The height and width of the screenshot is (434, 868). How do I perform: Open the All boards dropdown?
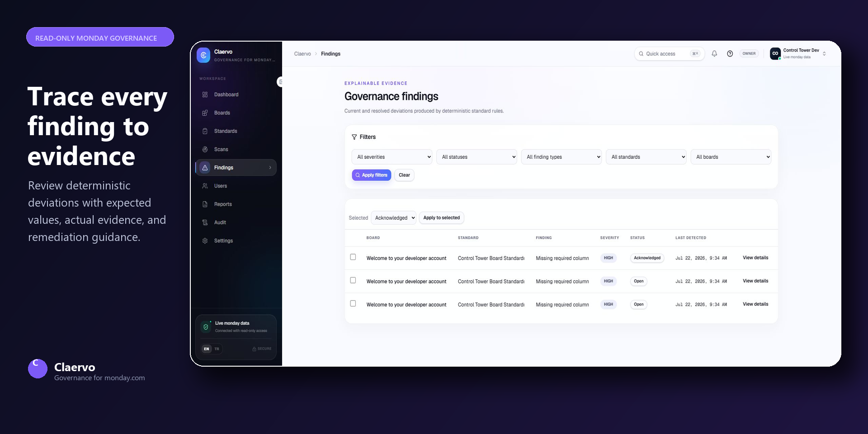tap(731, 157)
